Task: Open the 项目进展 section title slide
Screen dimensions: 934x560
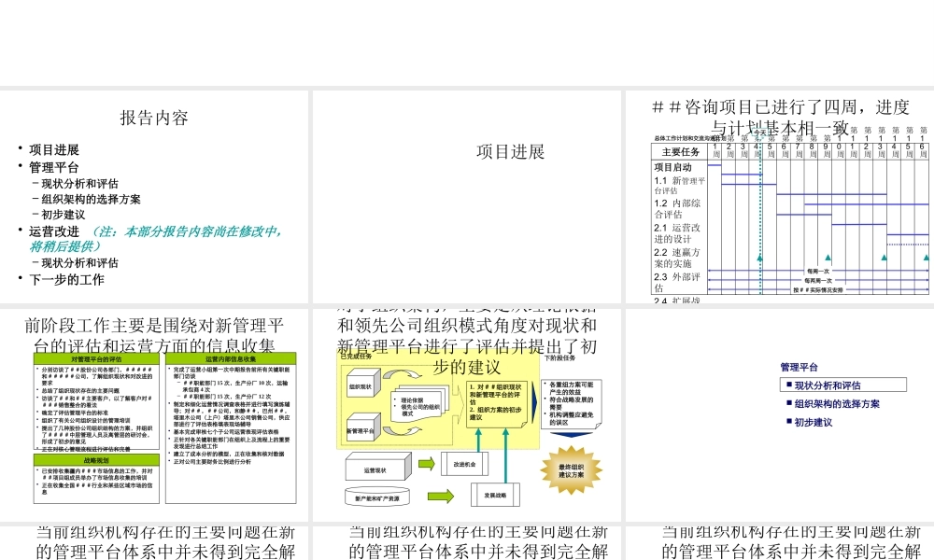Action: (466, 196)
